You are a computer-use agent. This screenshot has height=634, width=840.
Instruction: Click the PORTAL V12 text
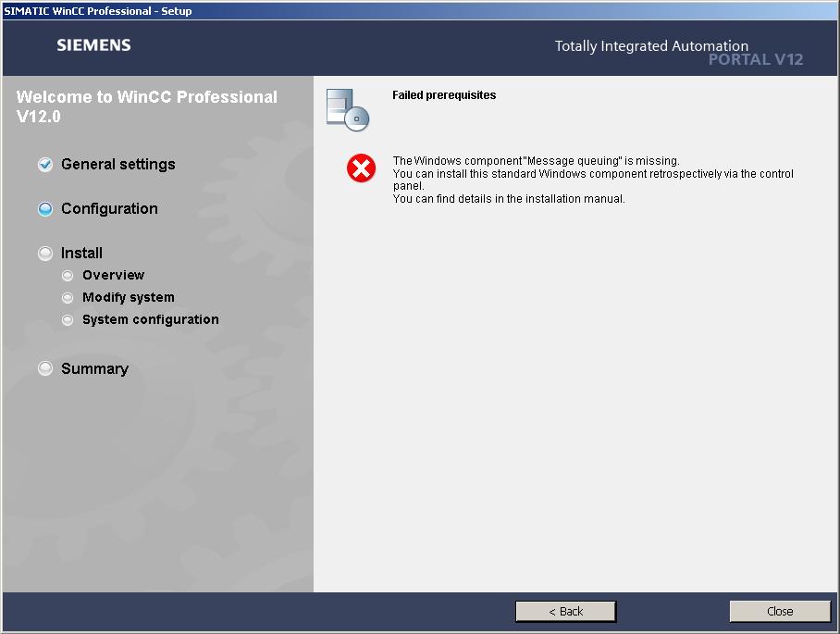756,59
